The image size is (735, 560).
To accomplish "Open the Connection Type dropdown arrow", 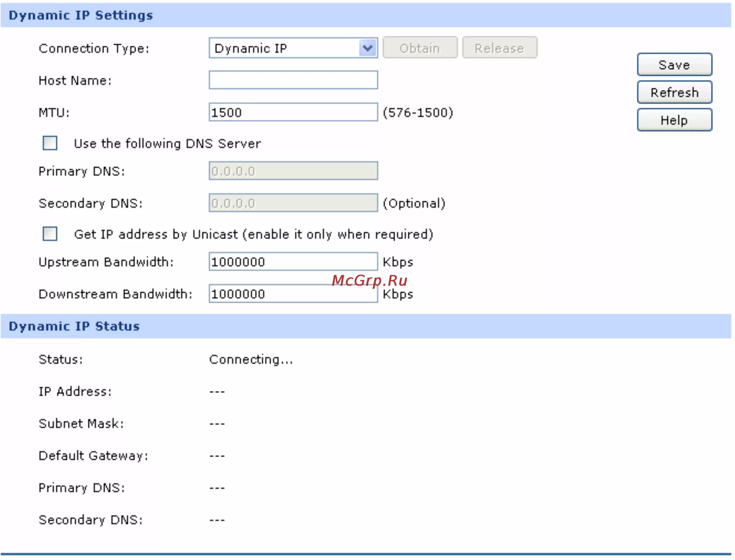I will coord(368,48).
